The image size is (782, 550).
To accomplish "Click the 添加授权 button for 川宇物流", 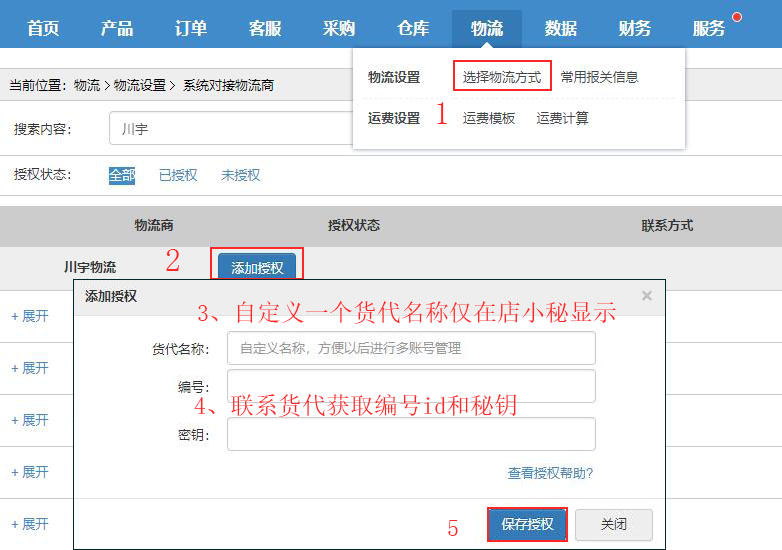I will (257, 267).
